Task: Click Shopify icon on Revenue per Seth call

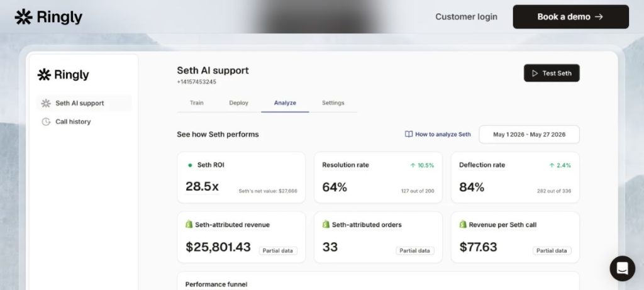Action: (x=463, y=225)
